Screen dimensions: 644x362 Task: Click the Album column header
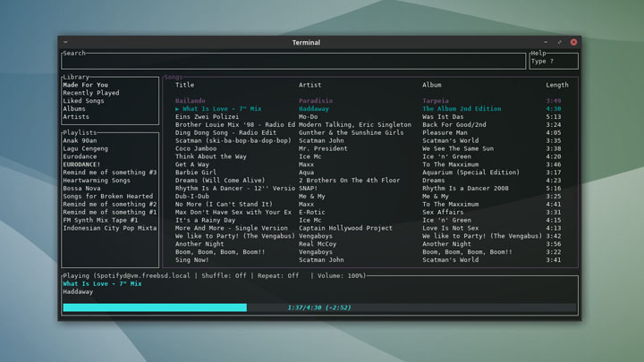432,85
